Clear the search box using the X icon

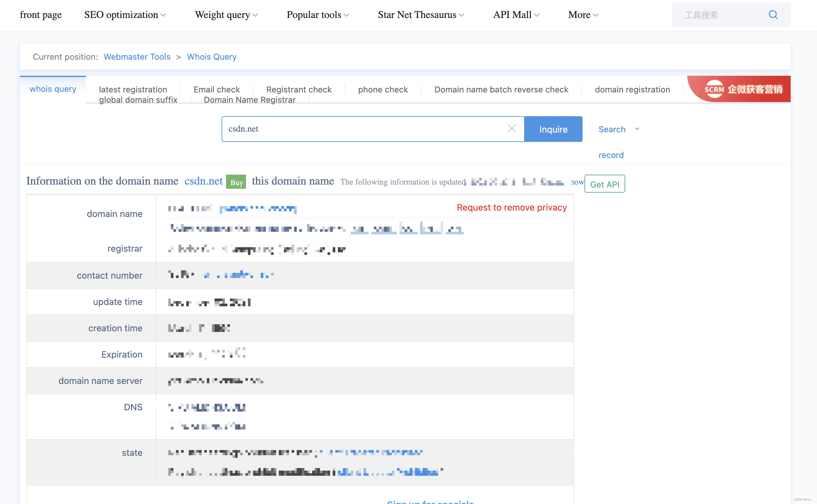pos(512,129)
